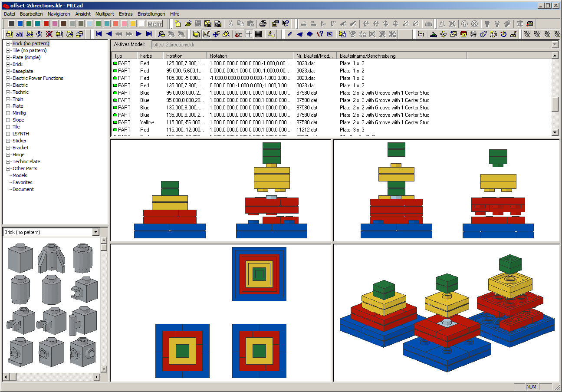Image resolution: width=562 pixels, height=392 pixels.
Task: Click the context help arrow icon
Action: point(286,23)
